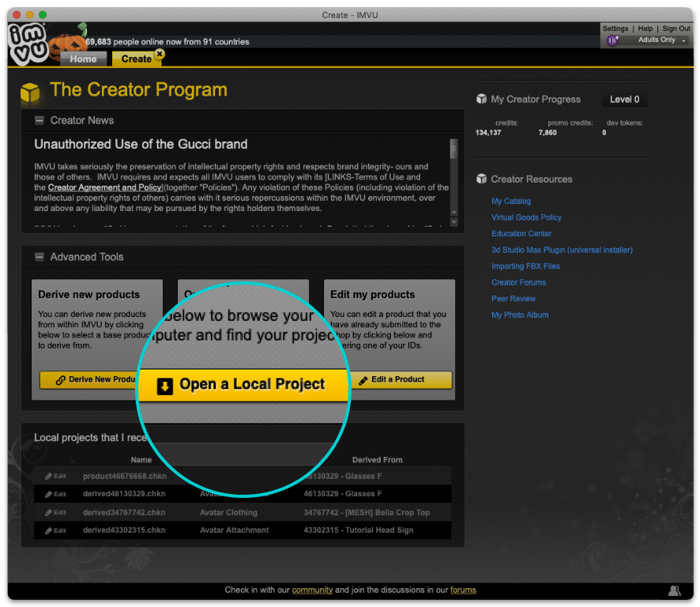
Task: Open My Catalog link
Action: coord(510,201)
